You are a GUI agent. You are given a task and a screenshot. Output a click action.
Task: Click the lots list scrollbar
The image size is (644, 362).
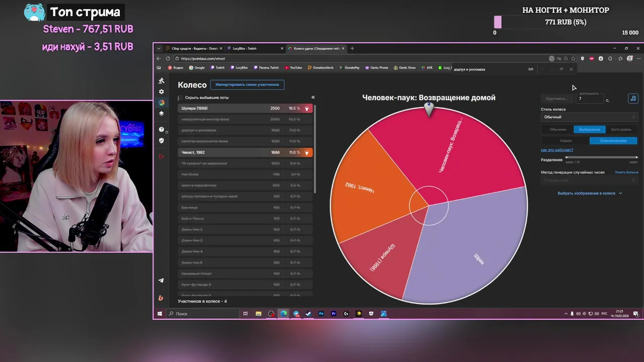pyautogui.click(x=315, y=148)
